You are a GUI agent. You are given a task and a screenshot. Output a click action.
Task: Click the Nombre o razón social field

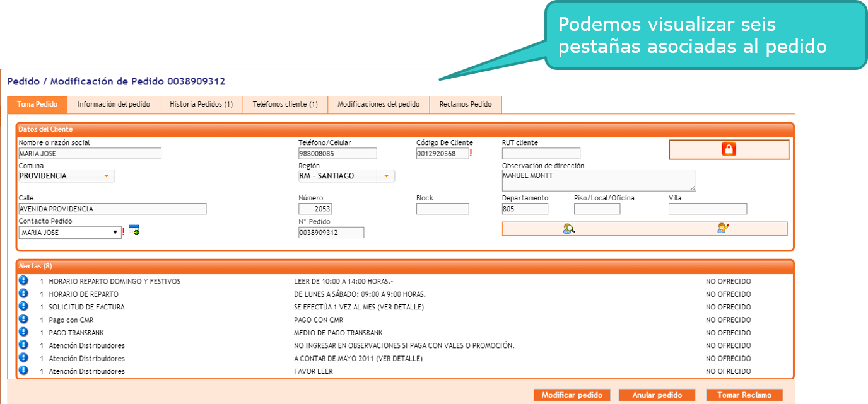pos(90,154)
